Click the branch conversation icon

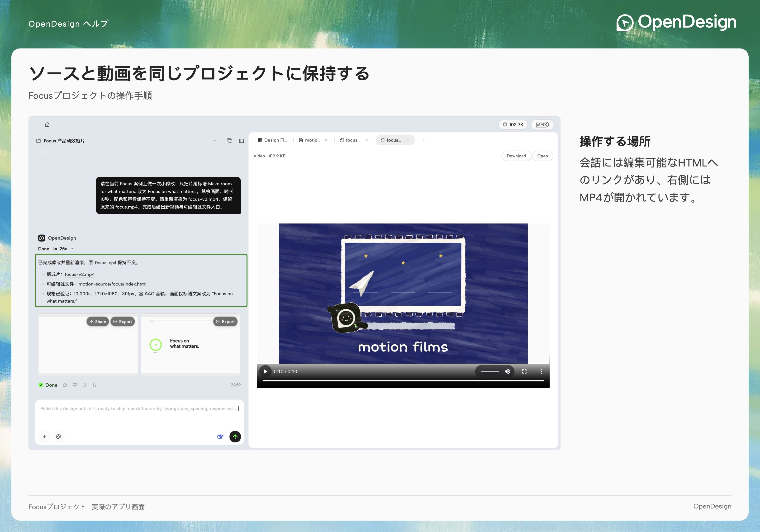[94, 385]
